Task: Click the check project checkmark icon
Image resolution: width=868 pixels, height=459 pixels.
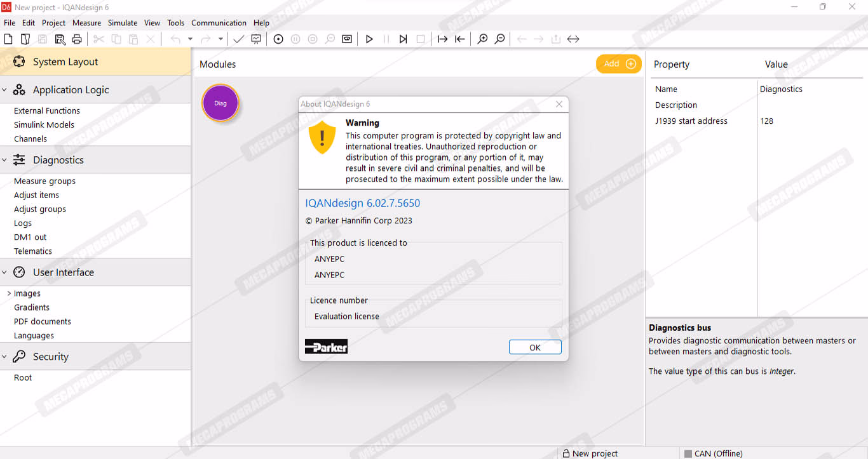Action: pos(238,39)
